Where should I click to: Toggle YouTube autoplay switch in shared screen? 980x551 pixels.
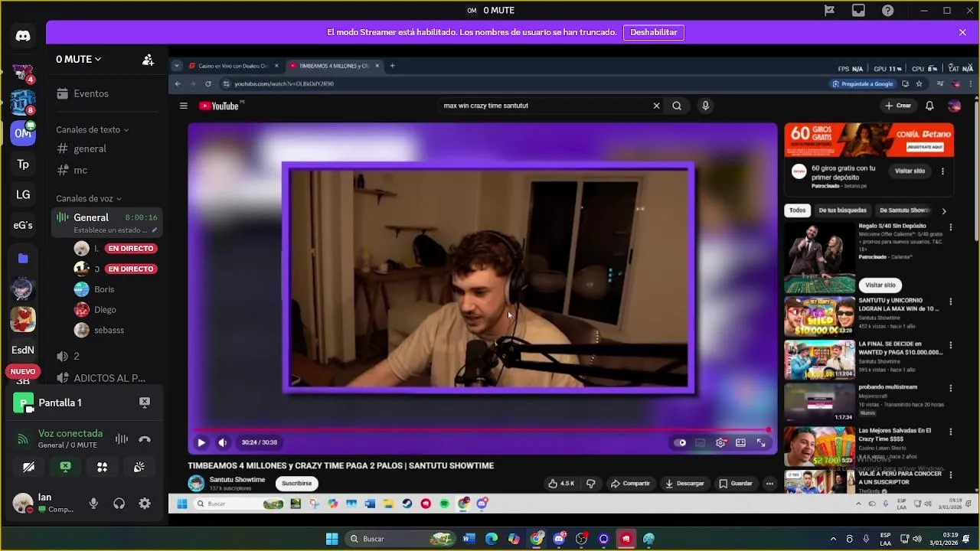[680, 442]
